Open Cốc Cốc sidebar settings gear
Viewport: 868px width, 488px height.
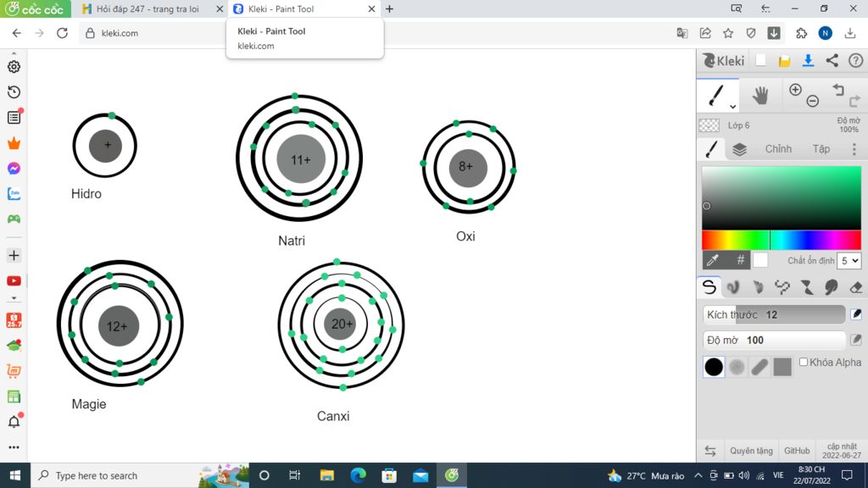click(14, 66)
